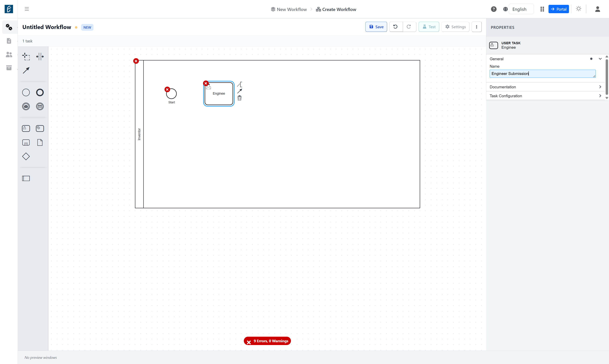The width and height of the screenshot is (609, 364).
Task: Collapse the General properties section
Action: 600,59
